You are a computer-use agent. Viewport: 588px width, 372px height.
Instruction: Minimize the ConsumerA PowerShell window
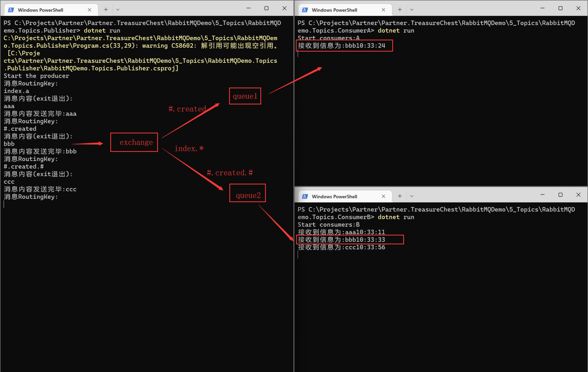542,8
